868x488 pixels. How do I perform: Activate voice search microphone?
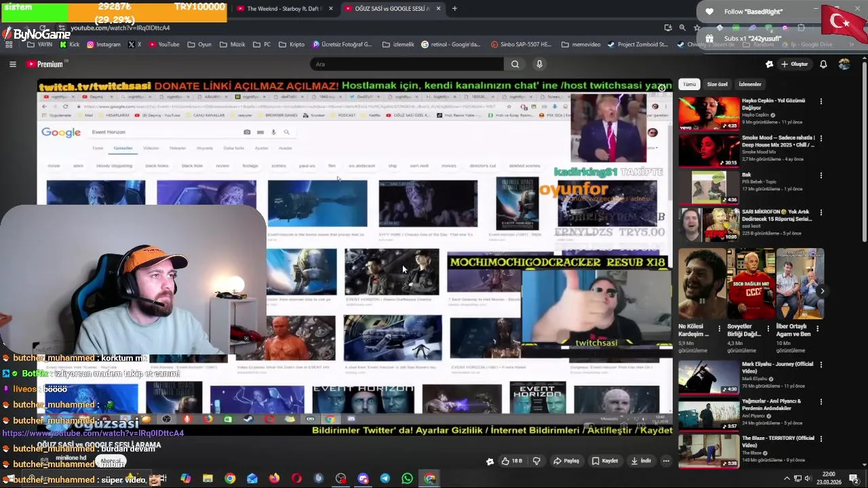539,64
